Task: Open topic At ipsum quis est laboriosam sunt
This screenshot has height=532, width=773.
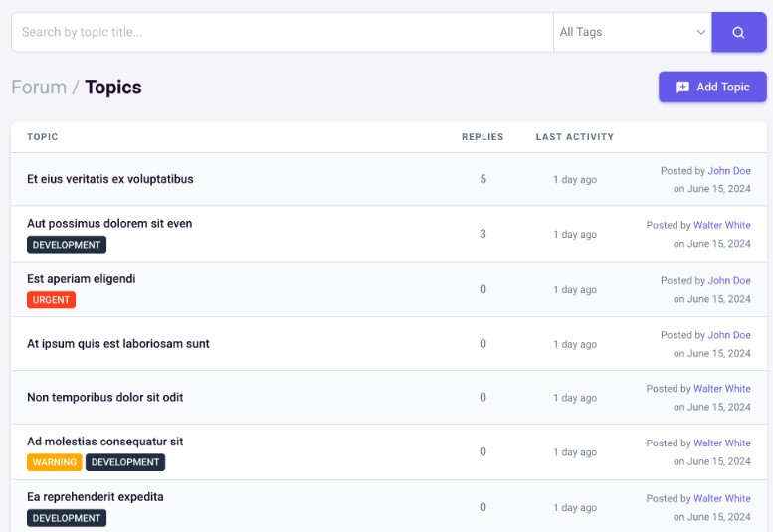Action: (118, 344)
